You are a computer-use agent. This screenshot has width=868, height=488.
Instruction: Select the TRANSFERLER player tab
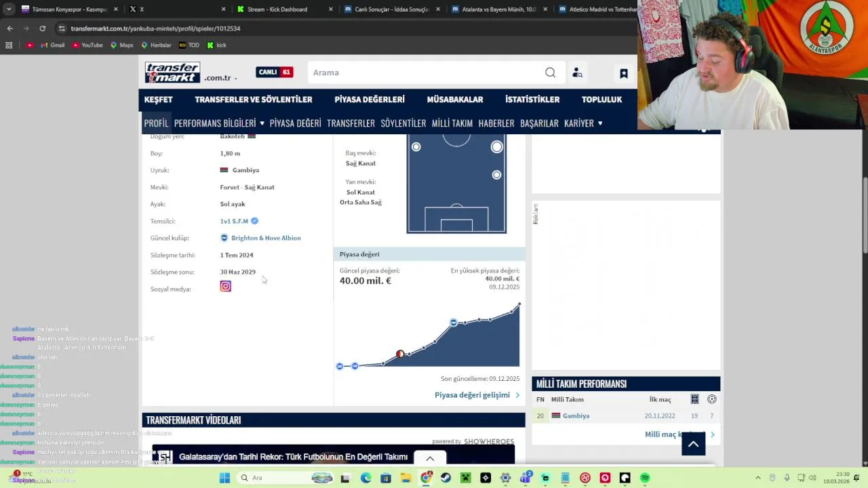click(x=351, y=123)
